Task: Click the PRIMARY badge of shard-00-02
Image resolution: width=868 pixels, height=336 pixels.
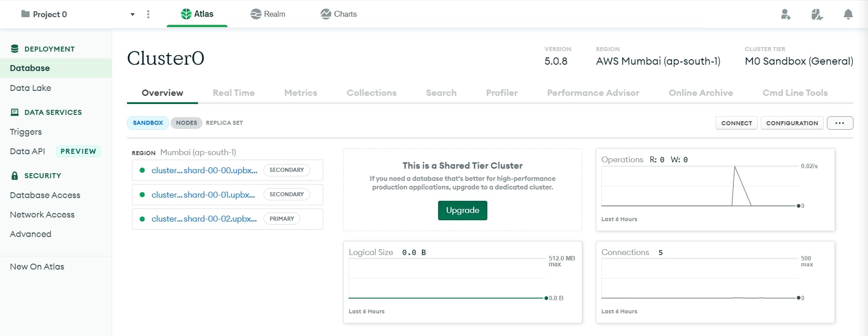Action: pyautogui.click(x=282, y=219)
